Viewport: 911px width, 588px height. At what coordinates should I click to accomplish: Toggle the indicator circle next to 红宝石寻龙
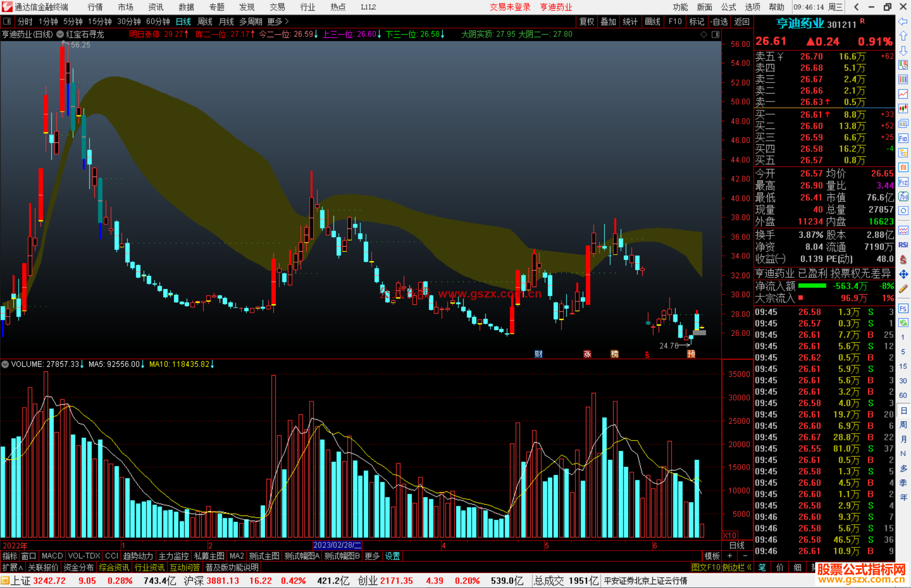coord(60,34)
